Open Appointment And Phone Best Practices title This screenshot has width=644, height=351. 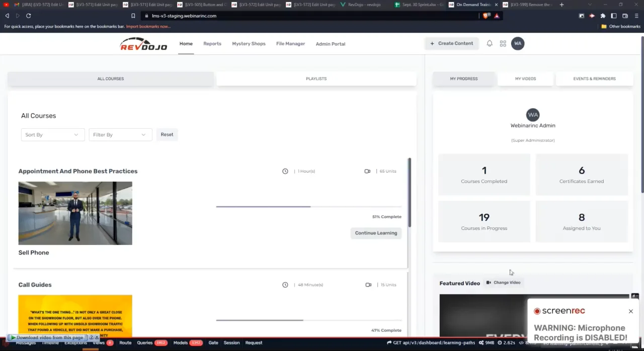tap(78, 171)
